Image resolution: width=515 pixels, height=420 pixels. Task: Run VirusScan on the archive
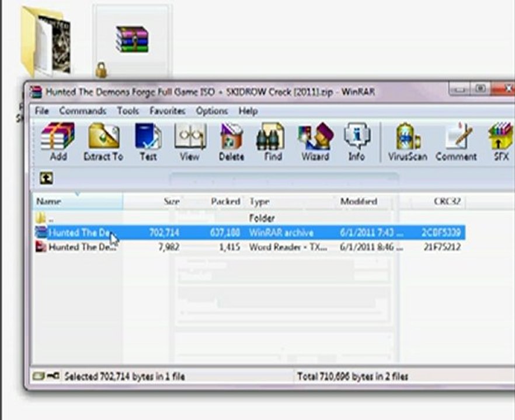408,142
